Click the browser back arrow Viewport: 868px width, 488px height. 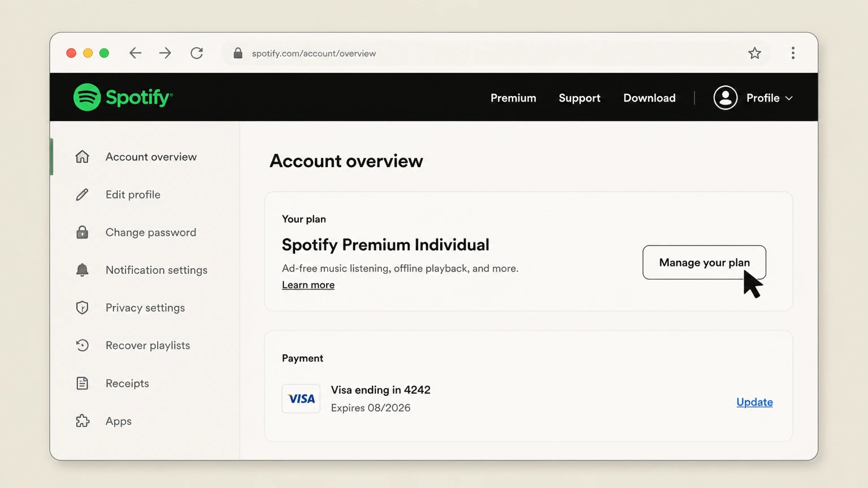tap(135, 53)
